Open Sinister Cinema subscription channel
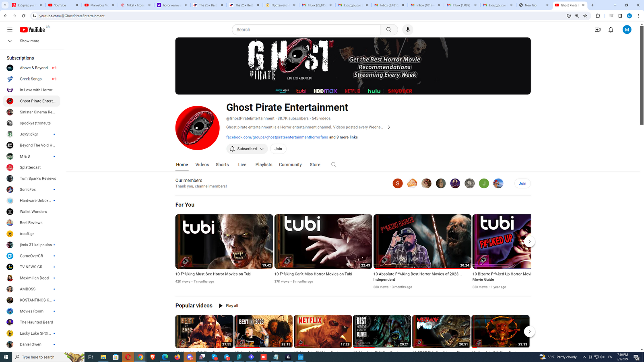This screenshot has width=644, height=362. pyautogui.click(x=31, y=112)
